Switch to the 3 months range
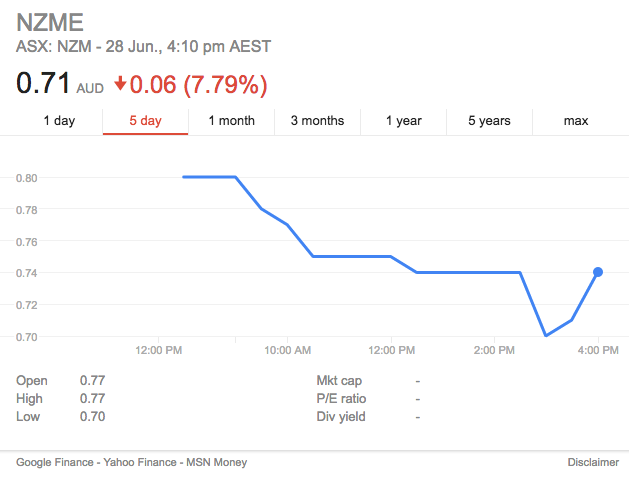The image size is (629, 480). [x=317, y=121]
